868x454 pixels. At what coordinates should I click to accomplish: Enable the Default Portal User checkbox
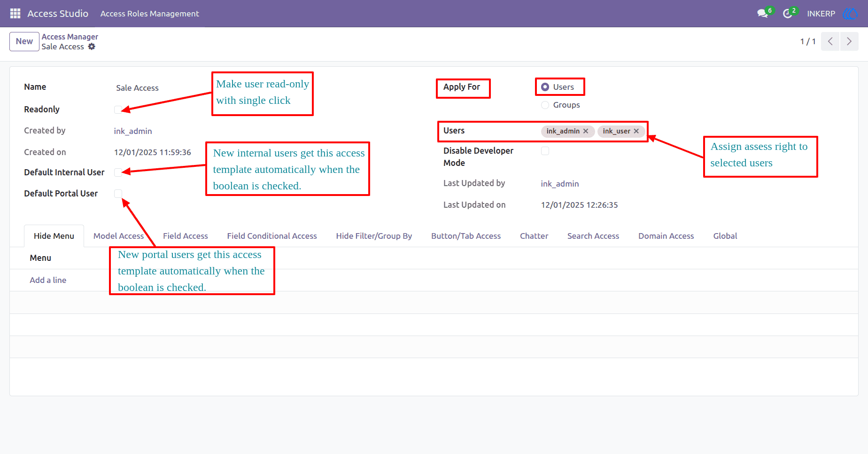pyautogui.click(x=118, y=194)
